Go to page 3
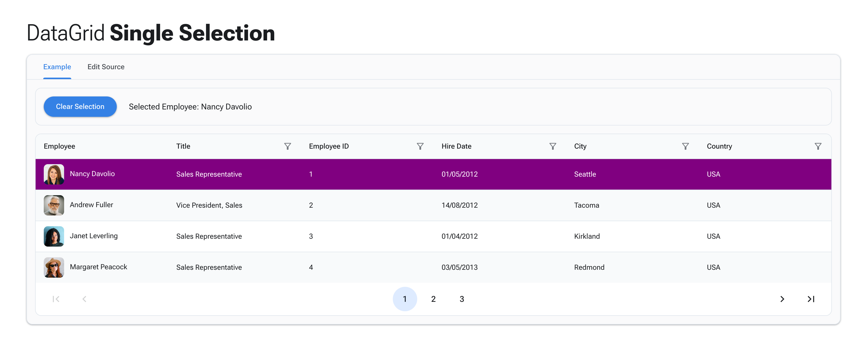Image resolution: width=868 pixels, height=340 pixels. pos(462,299)
